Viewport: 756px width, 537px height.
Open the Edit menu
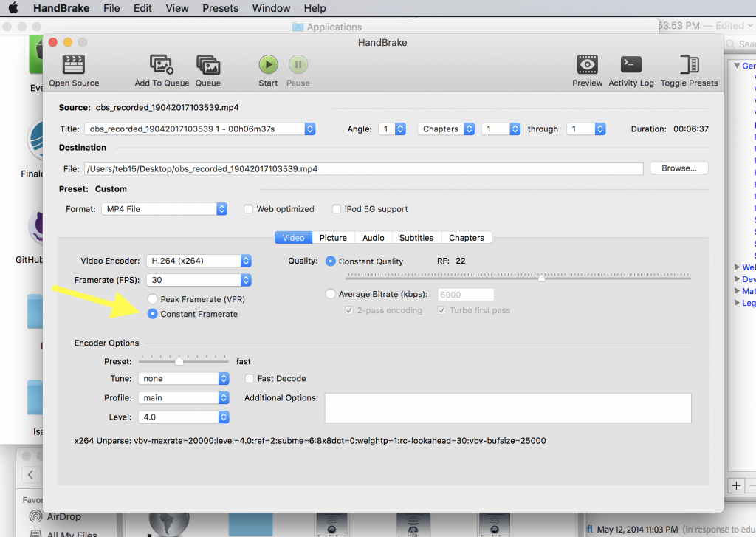pyautogui.click(x=142, y=8)
